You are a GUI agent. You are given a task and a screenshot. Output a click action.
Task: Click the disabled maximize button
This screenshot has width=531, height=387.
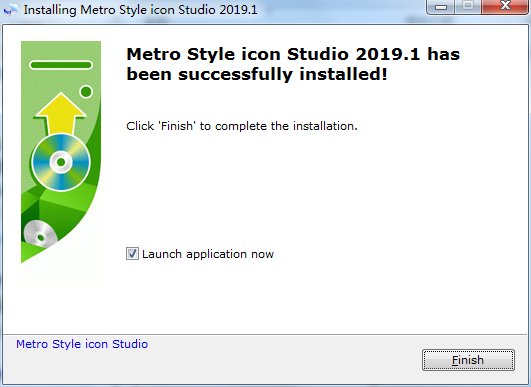(468, 6)
